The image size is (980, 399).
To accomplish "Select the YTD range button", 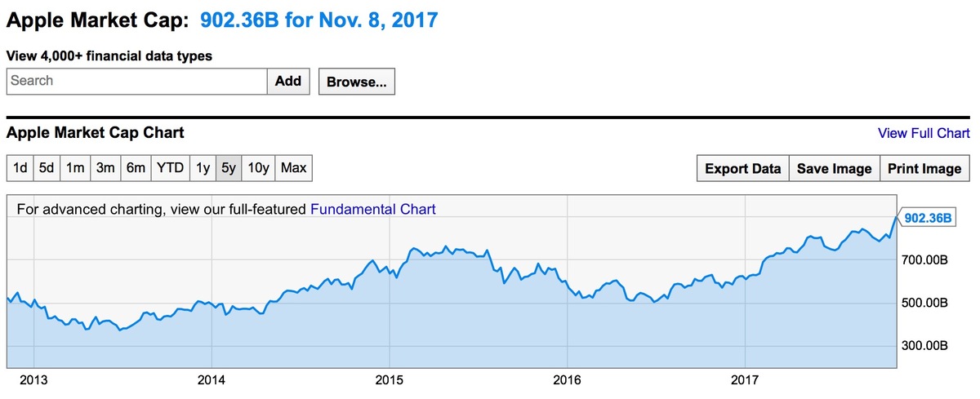I will [x=170, y=168].
